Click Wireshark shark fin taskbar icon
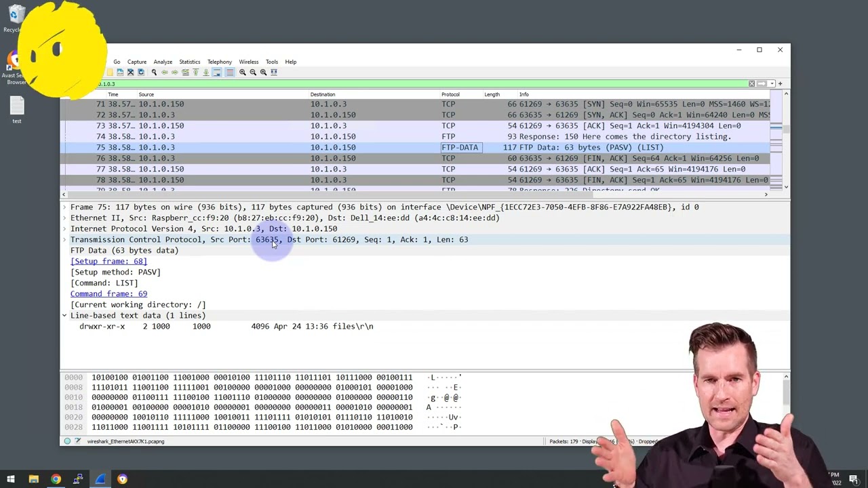The height and width of the screenshot is (488, 868). pyautogui.click(x=100, y=479)
